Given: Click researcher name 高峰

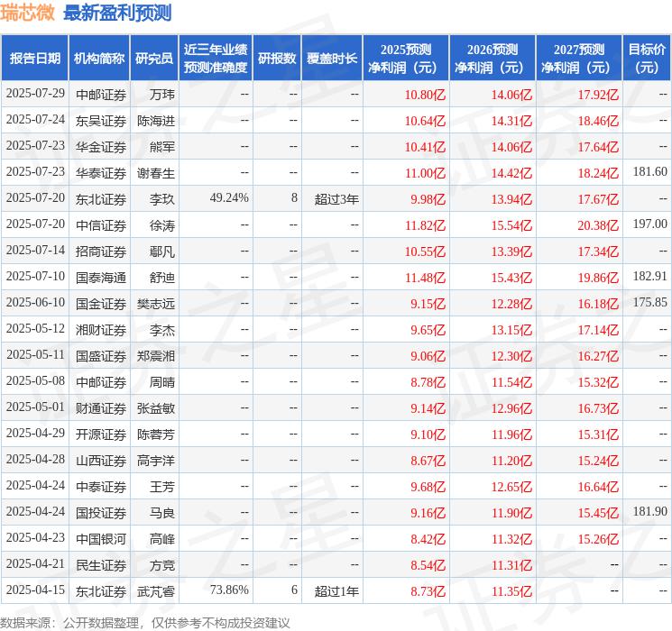Looking at the screenshot, I should coord(162,539).
